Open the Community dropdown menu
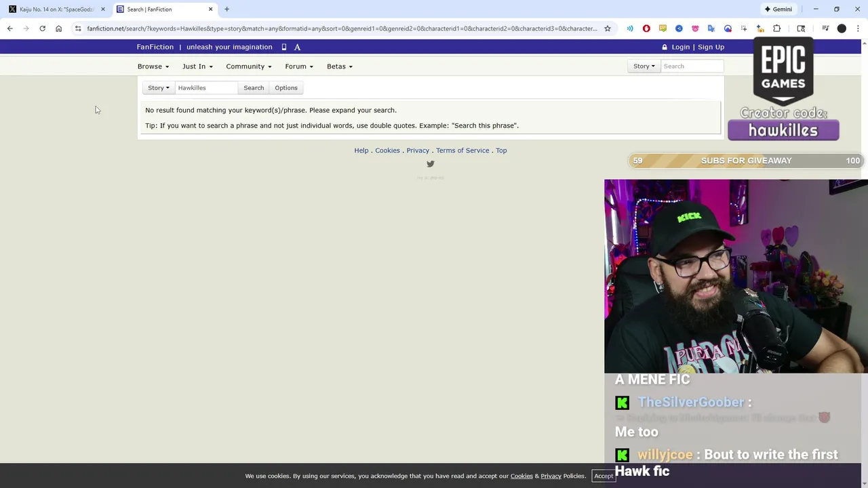The width and height of the screenshot is (868, 488). click(x=249, y=66)
